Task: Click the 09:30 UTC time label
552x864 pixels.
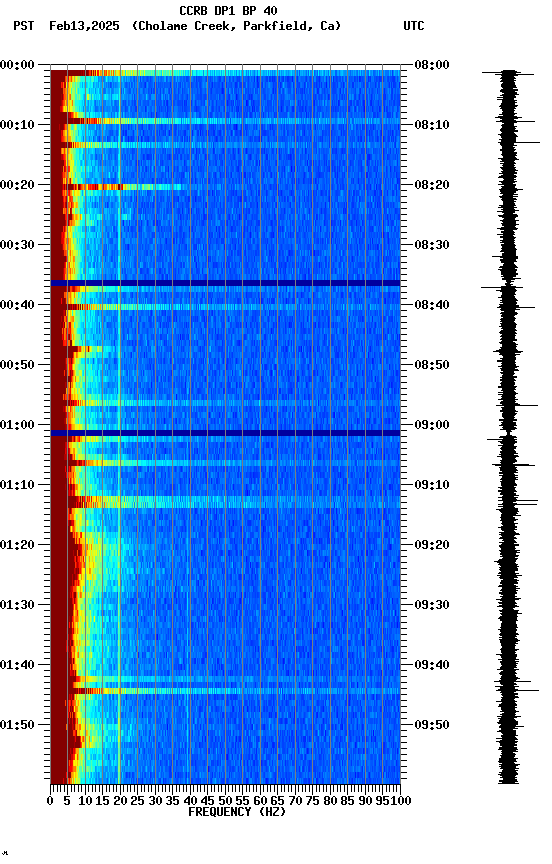Action: click(432, 605)
